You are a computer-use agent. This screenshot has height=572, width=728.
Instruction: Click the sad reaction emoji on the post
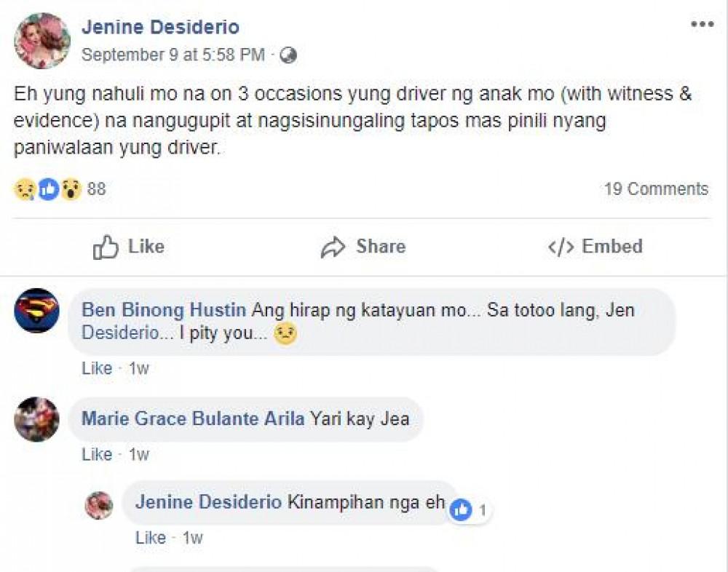coord(24,190)
